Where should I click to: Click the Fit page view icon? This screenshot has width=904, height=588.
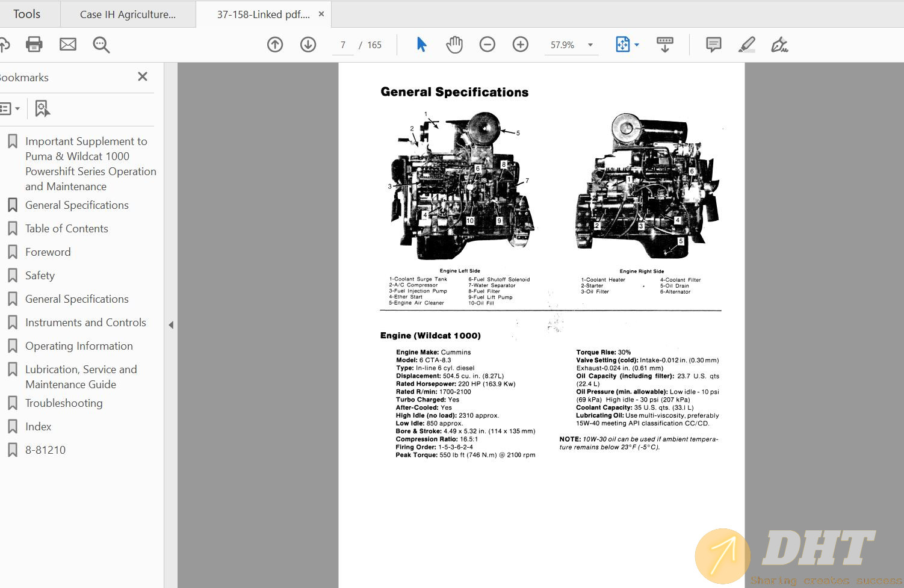tap(622, 45)
